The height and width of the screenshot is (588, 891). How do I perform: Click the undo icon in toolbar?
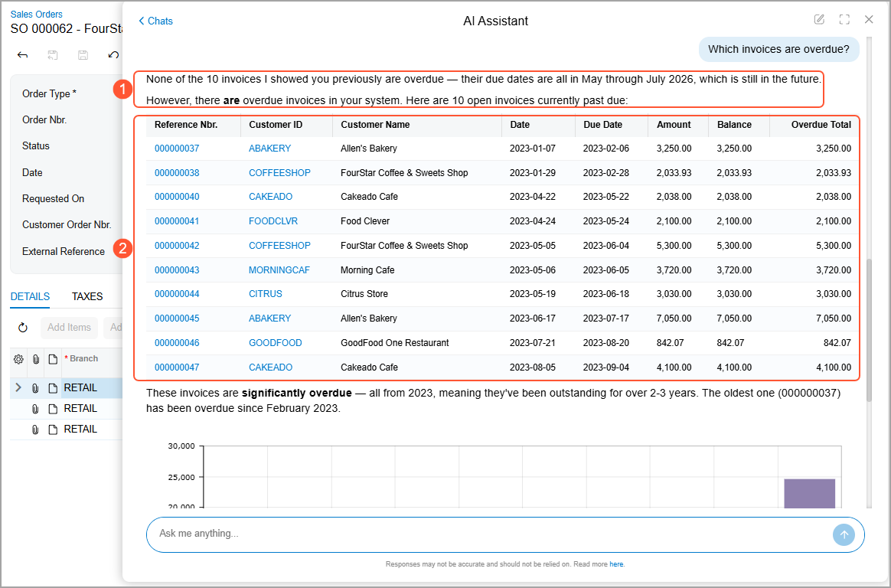[113, 55]
